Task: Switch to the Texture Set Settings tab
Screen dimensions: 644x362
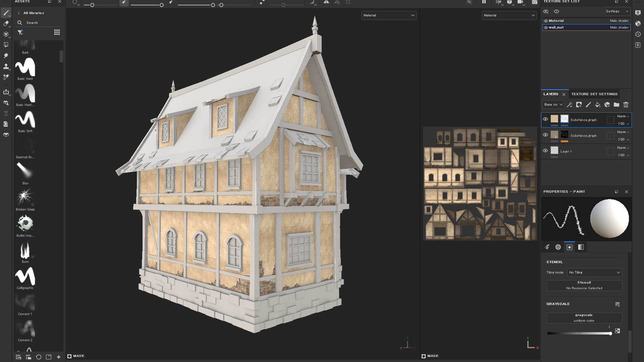Action: (594, 94)
